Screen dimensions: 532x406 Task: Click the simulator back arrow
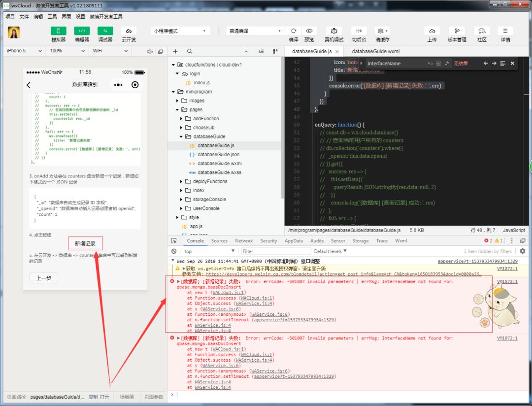(29, 85)
